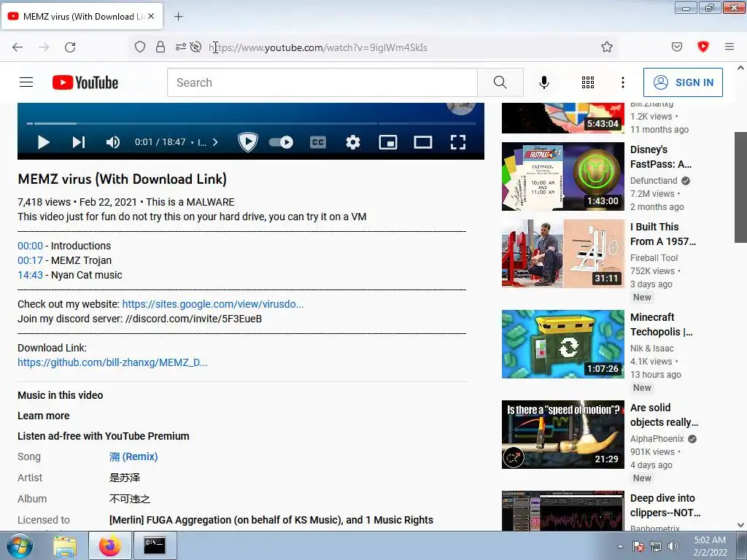Open the Minecraft Techopolis video thumbnail

[562, 344]
